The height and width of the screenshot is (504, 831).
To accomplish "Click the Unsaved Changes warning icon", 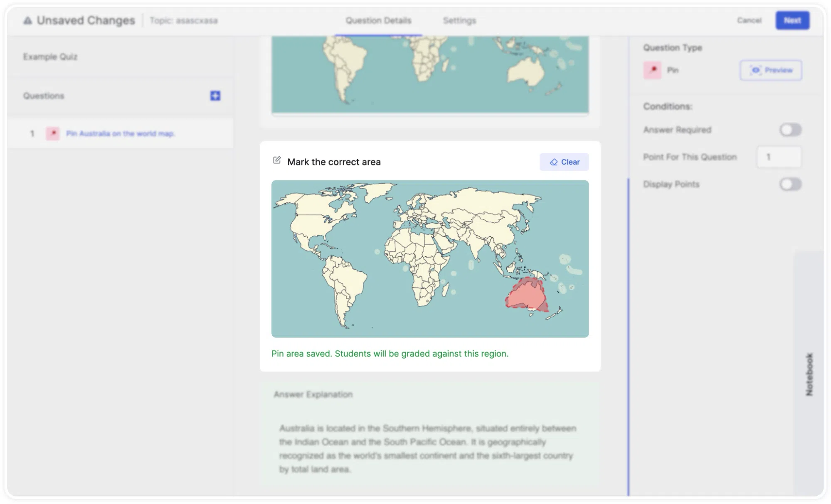I will (27, 20).
